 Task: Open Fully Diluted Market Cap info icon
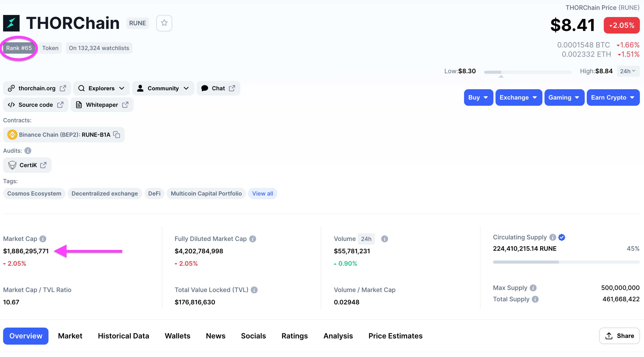[x=253, y=239]
